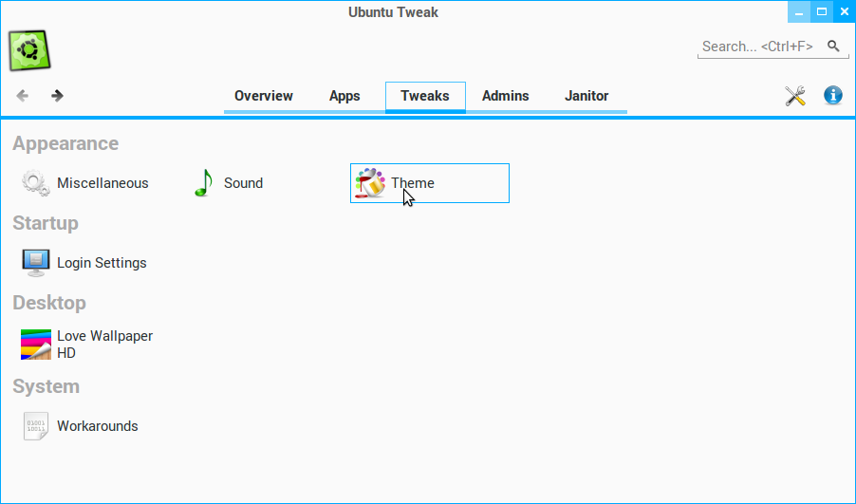Go to the Admins tab
Viewport: 856px width, 504px height.
click(x=506, y=96)
